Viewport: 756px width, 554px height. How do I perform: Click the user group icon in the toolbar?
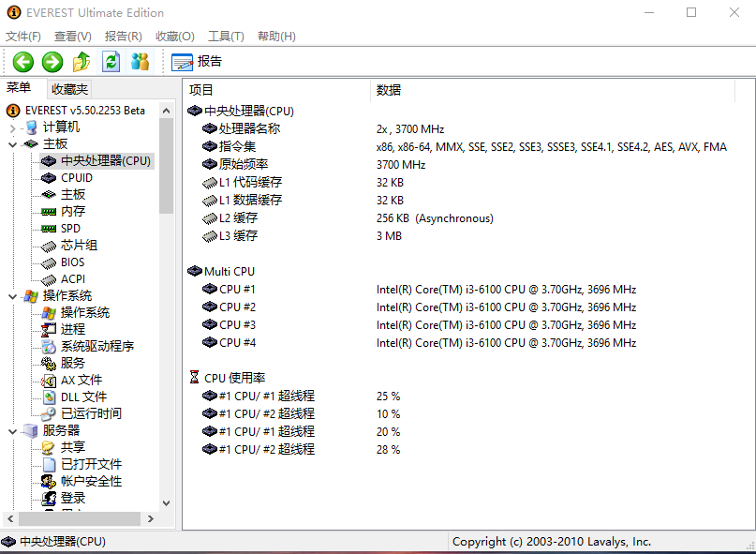[139, 62]
